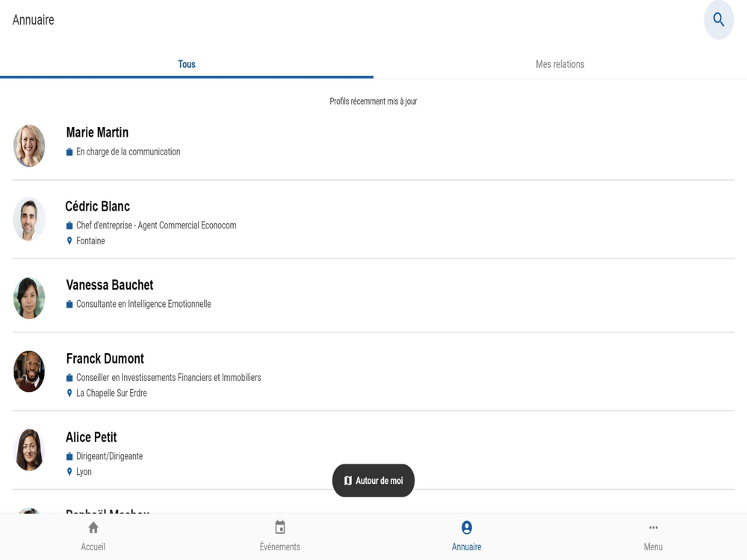
Task: Click briefcase icon beside Consultante en Intelligence Emotionnelle
Action: tap(69, 304)
